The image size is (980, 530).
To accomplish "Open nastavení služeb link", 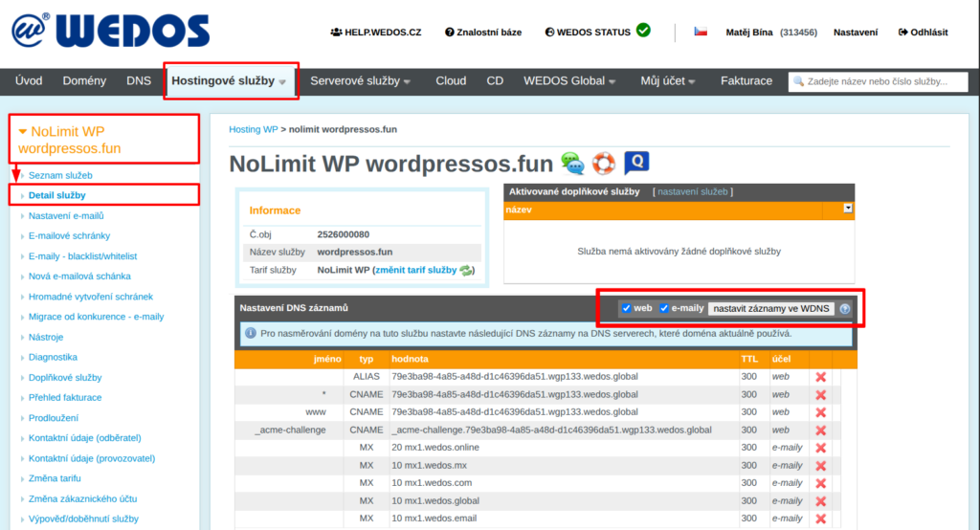I will 693,192.
